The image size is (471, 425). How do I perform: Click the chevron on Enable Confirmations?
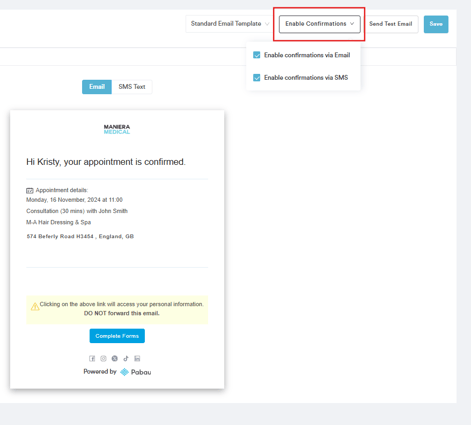(352, 24)
